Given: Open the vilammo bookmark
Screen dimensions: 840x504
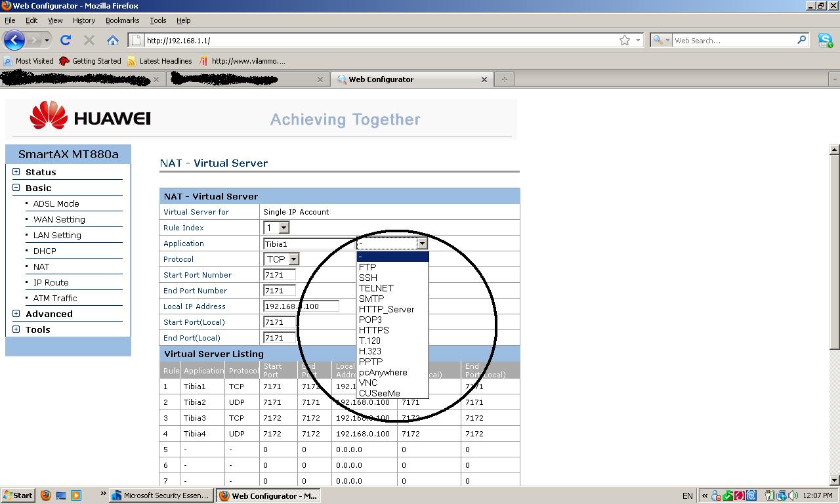Looking at the screenshot, I should click(242, 61).
